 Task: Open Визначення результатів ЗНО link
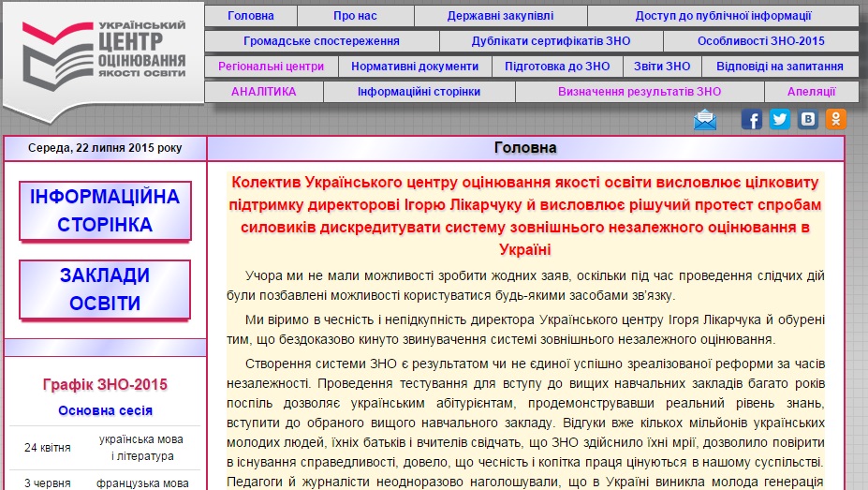(640, 92)
